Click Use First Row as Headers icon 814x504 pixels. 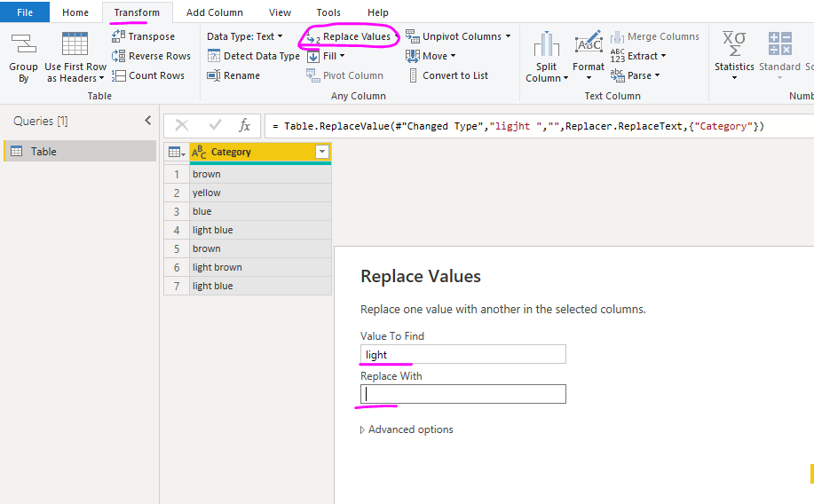click(75, 43)
